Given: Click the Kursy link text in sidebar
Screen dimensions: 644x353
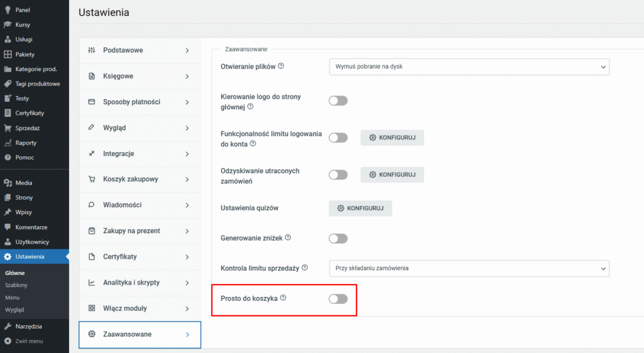Looking at the screenshot, I should click(23, 24).
